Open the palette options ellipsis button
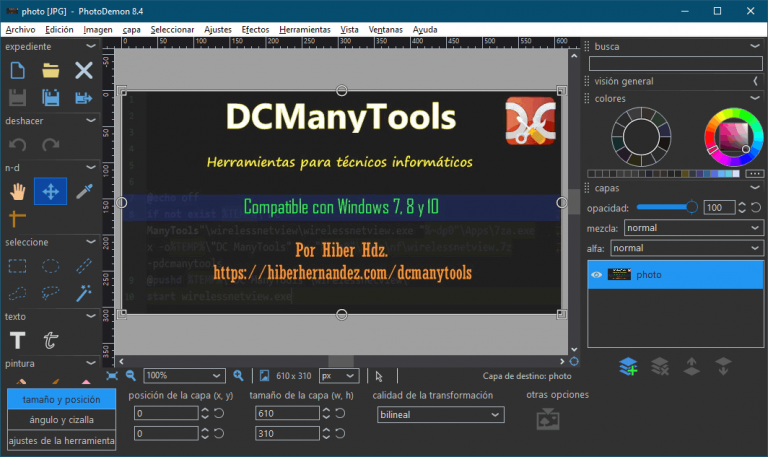This screenshot has height=457, width=768. tap(754, 173)
